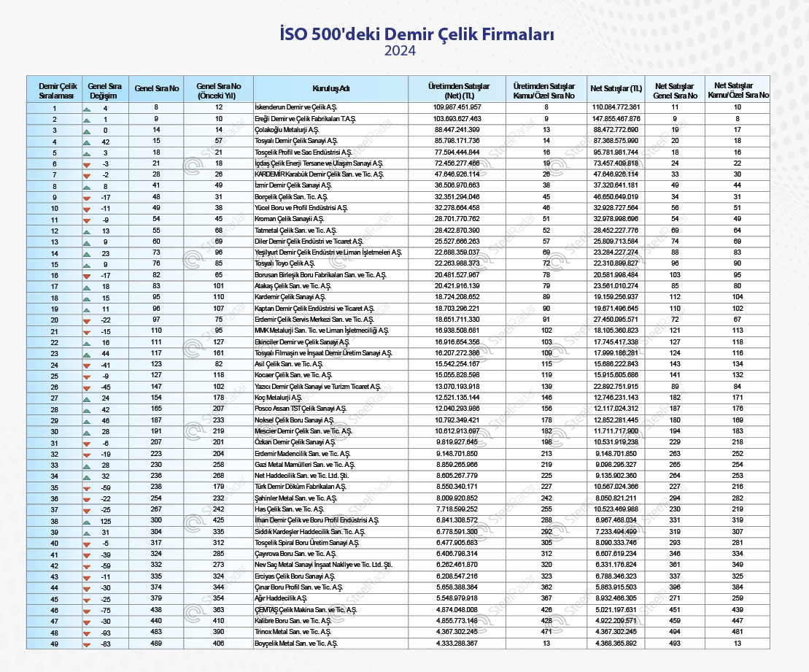Click "Kocaer Çelik San. ve Tic. A.Ş."
809x672 pixels.
pyautogui.click(x=293, y=375)
